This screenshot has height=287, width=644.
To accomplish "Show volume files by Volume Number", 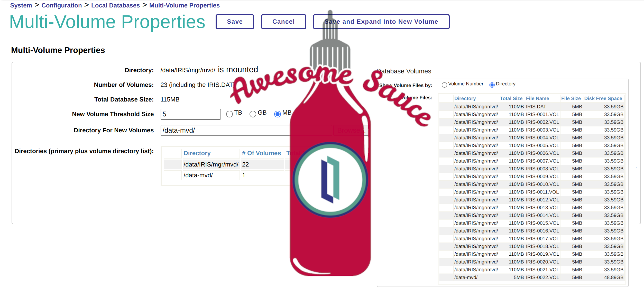I will tap(444, 85).
